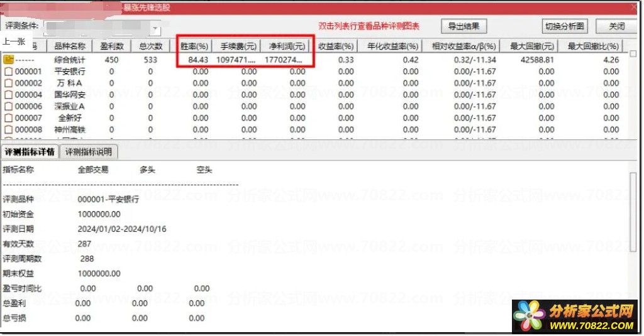This screenshot has height=336, width=644.
Task: Sort by 盈利数 column header
Action: pos(111,46)
